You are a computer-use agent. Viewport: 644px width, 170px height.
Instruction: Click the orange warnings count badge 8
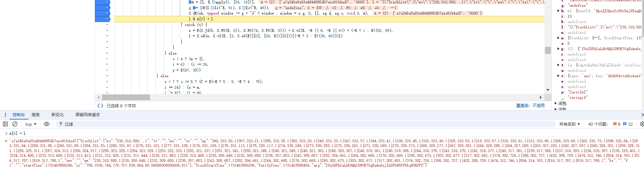click(617, 124)
